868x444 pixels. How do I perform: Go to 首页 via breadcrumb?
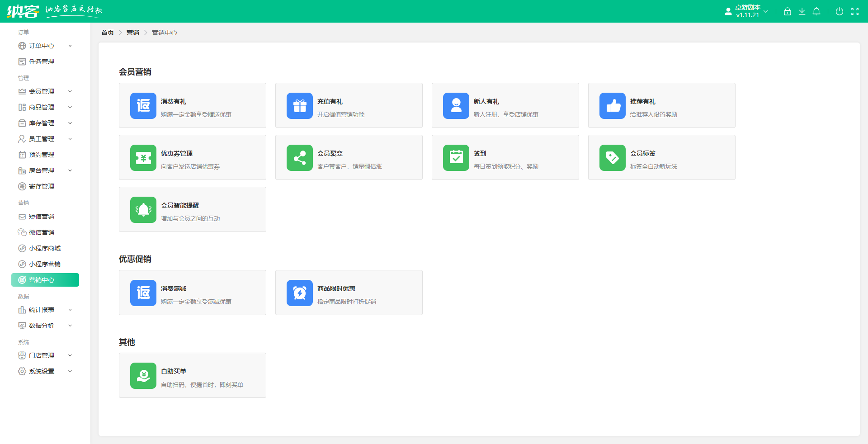(107, 33)
